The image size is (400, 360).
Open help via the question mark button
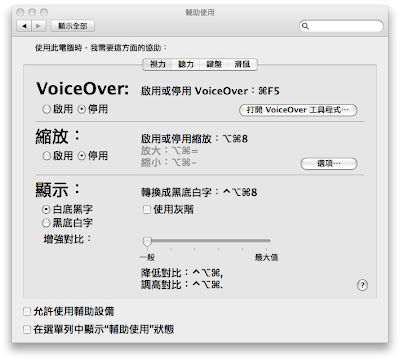pos(362,285)
